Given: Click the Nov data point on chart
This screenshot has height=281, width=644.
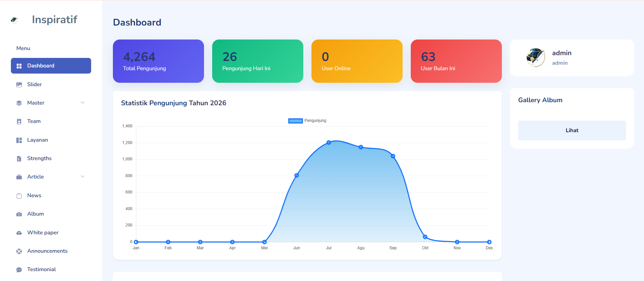Looking at the screenshot, I should pos(457,242).
